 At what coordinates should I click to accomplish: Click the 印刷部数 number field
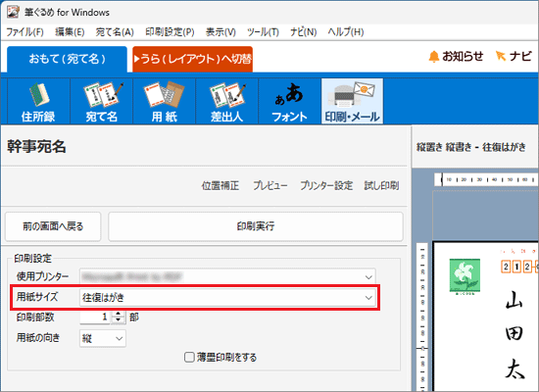pos(95,318)
